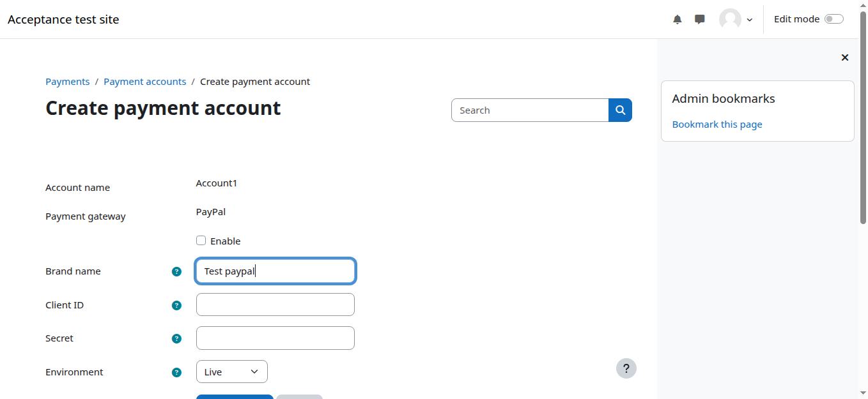Click Bookmark this page link

point(717,124)
